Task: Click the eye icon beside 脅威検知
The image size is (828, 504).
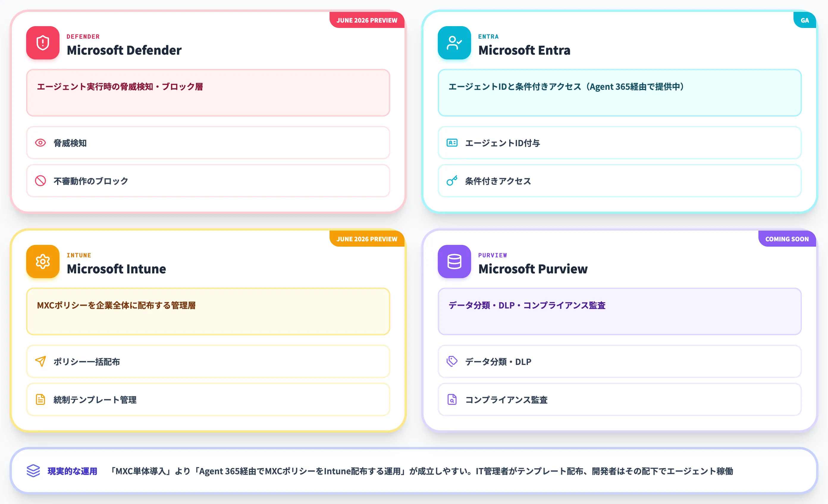Action: tap(40, 143)
